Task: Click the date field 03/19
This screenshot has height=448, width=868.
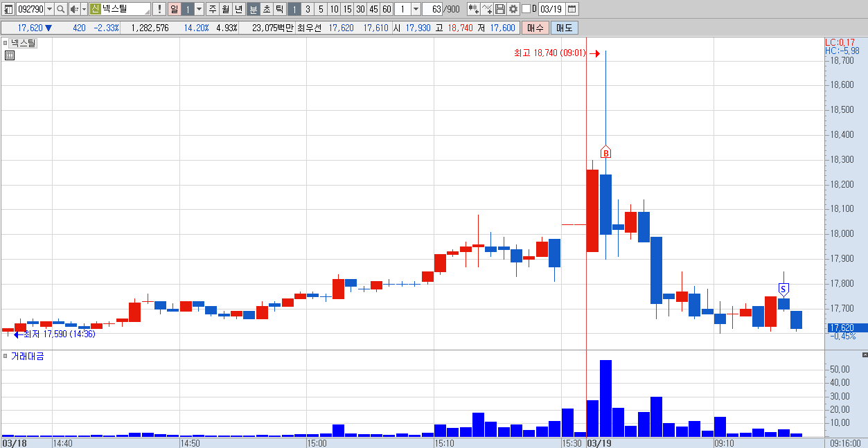Action: [x=552, y=9]
